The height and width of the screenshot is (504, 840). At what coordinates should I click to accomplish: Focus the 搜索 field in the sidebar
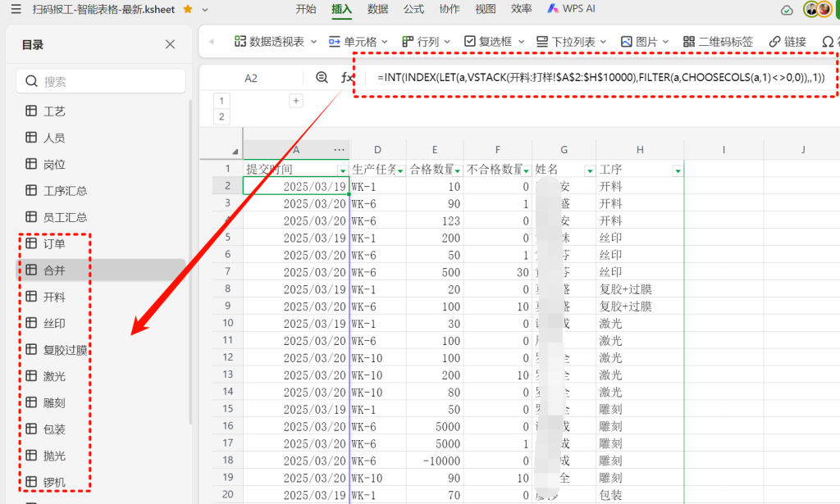coord(101,81)
